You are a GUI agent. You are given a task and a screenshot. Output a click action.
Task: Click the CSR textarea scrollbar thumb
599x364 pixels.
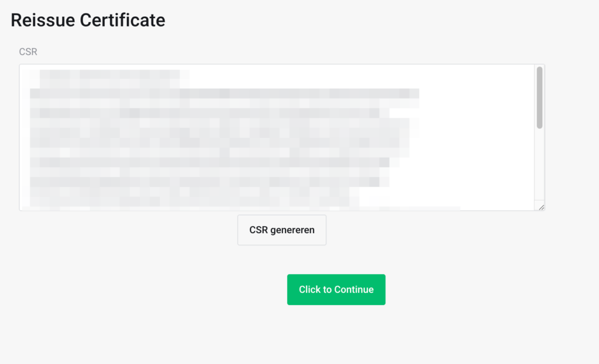pos(539,97)
